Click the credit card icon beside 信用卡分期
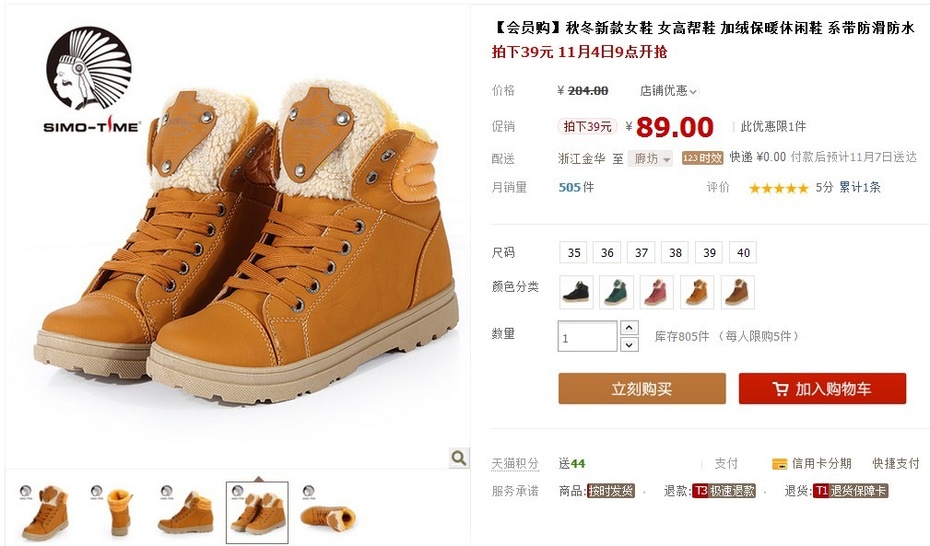Viewport: 930px width, 546px height. (x=779, y=464)
